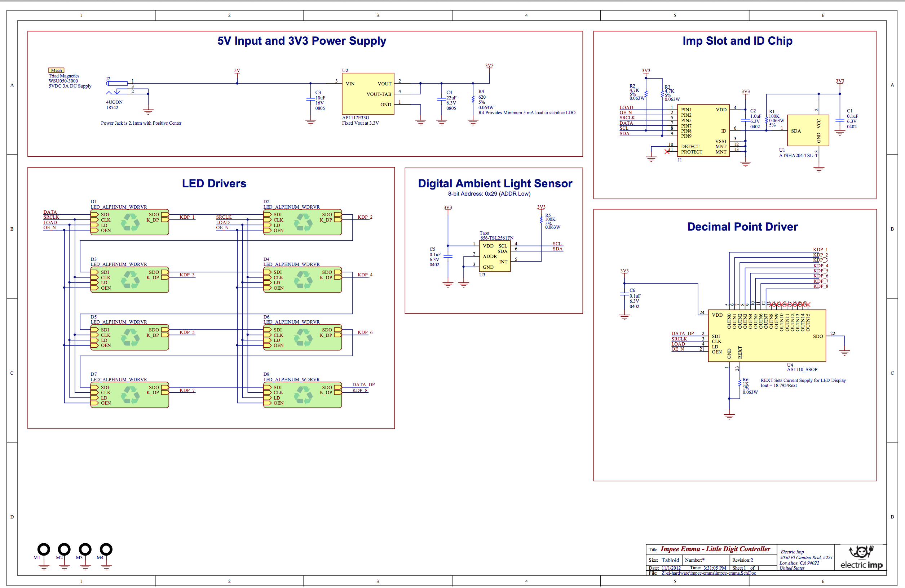Click the LED Drivers section title
The image size is (905, 588).
click(214, 183)
